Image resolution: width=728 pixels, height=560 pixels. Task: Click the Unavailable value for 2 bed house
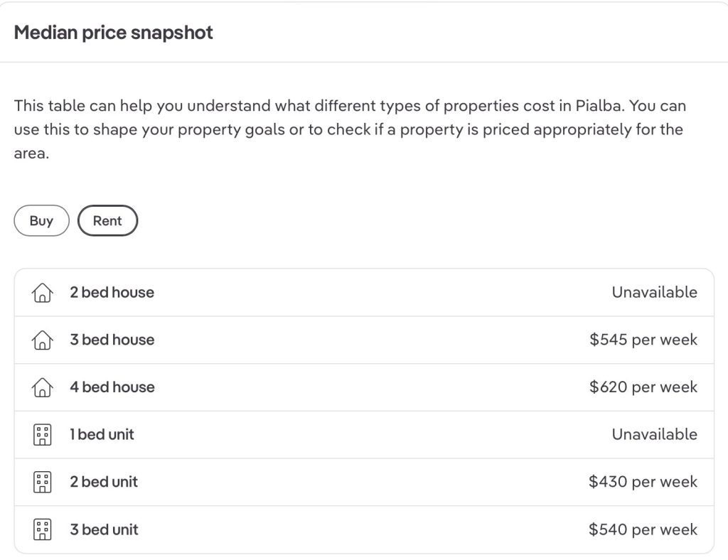[654, 293]
